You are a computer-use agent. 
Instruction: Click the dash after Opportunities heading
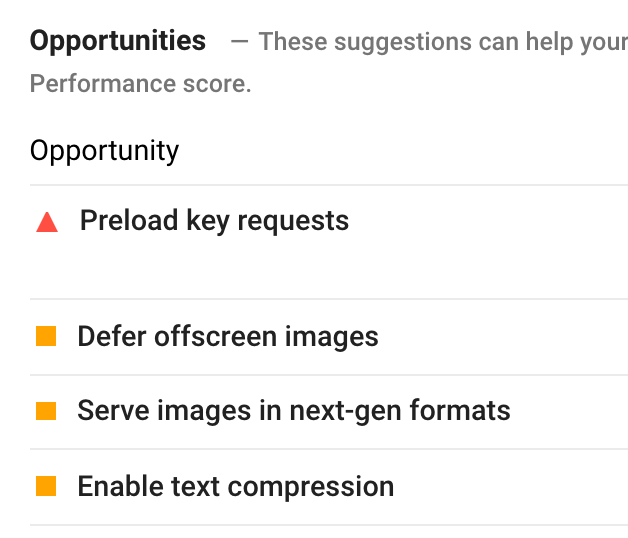coord(238,42)
